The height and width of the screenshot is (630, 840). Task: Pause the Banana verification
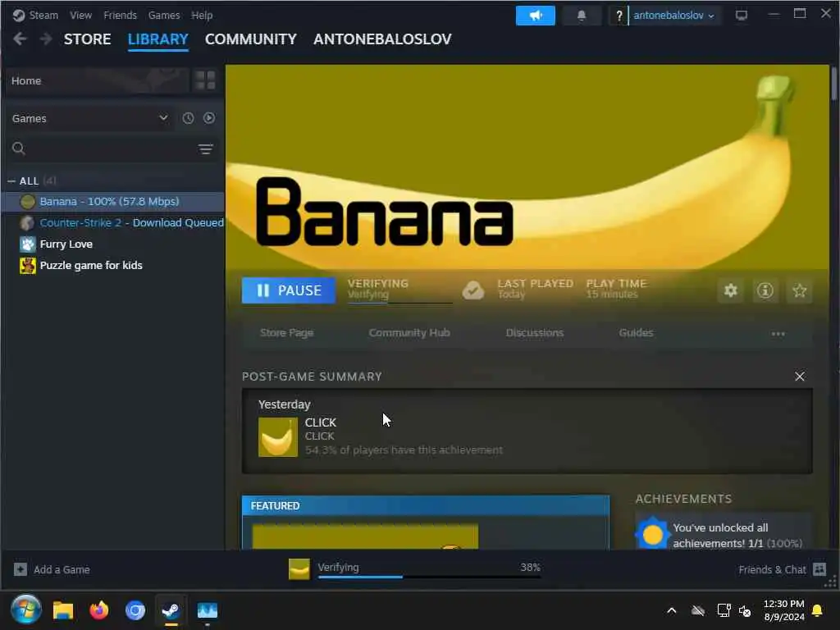289,290
